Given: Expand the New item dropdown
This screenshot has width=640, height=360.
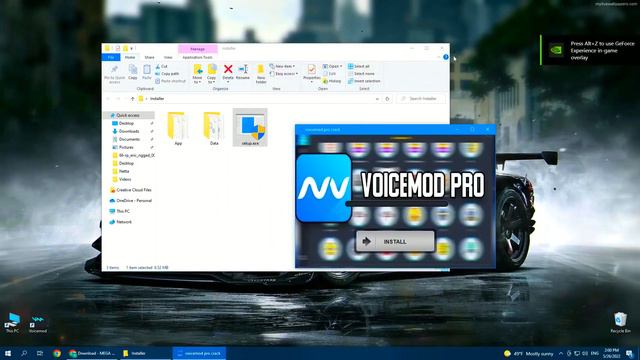Looking at the screenshot, I should (x=282, y=66).
